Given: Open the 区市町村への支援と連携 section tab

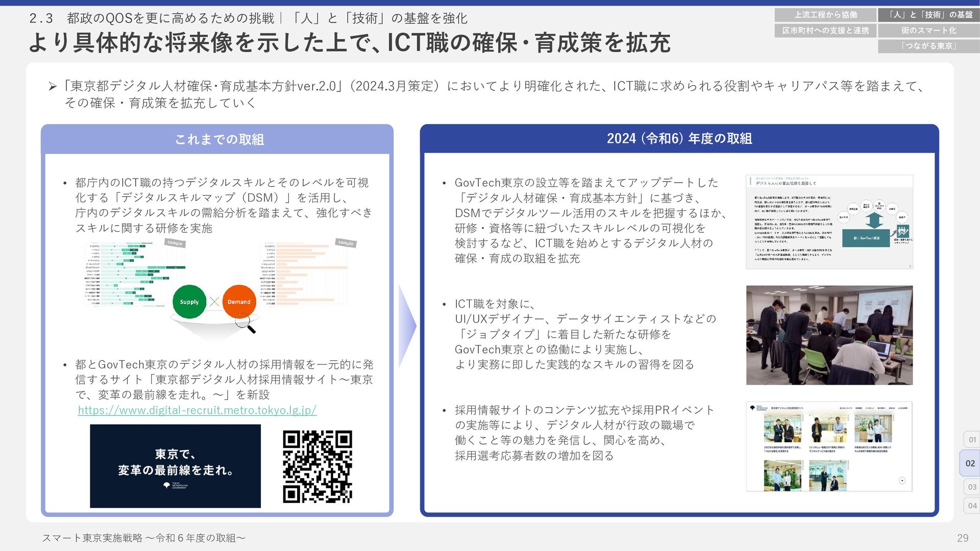Looking at the screenshot, I should (825, 31).
